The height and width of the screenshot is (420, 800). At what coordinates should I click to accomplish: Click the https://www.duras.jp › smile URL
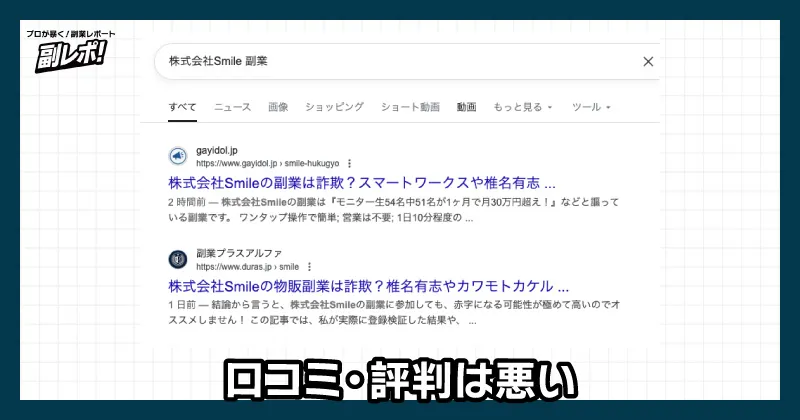click(247, 266)
